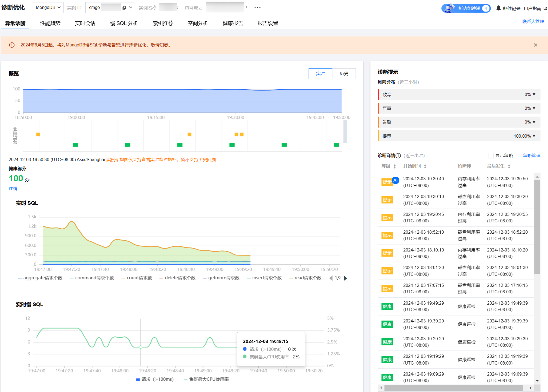The width and height of the screenshot is (548, 392).
Task: Open the 健康报告 tab
Action: tap(233, 23)
